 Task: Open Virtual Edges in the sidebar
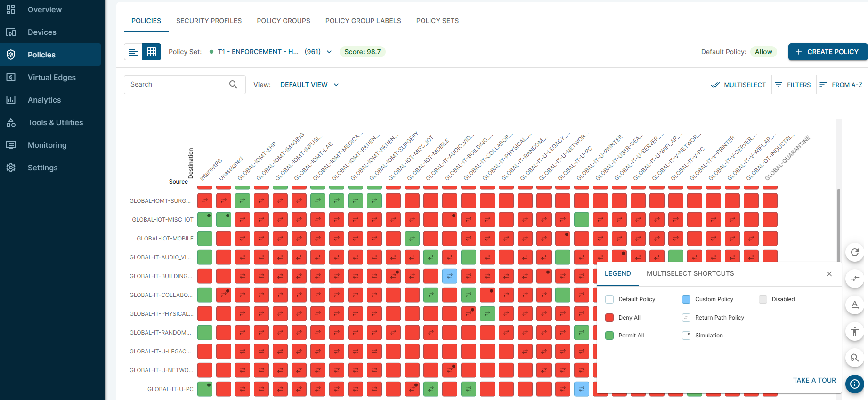pyautogui.click(x=51, y=77)
